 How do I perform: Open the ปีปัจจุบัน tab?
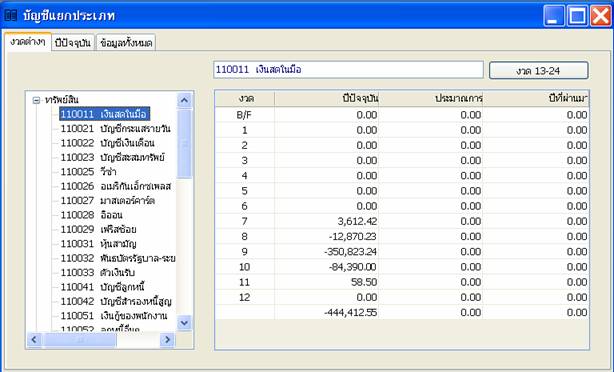pos(73,43)
